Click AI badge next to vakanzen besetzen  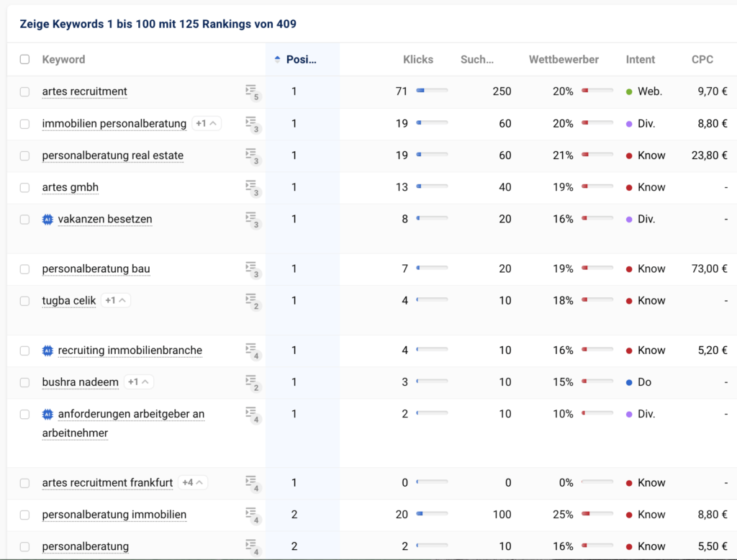click(x=48, y=219)
